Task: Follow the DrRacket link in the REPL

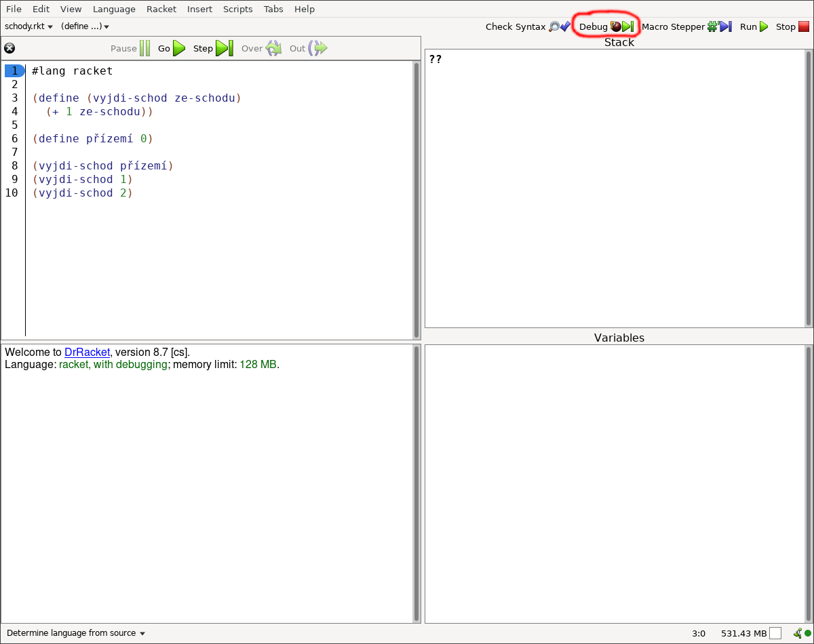Action: tap(87, 353)
